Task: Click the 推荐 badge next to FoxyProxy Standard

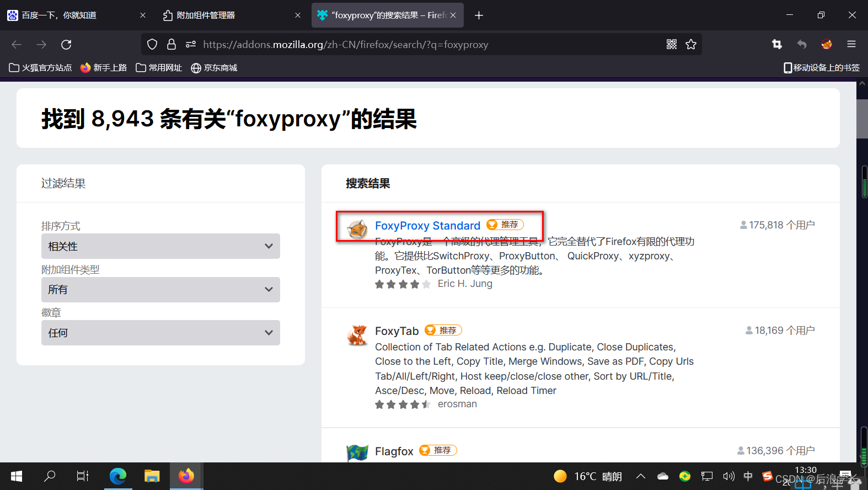Action: click(505, 225)
